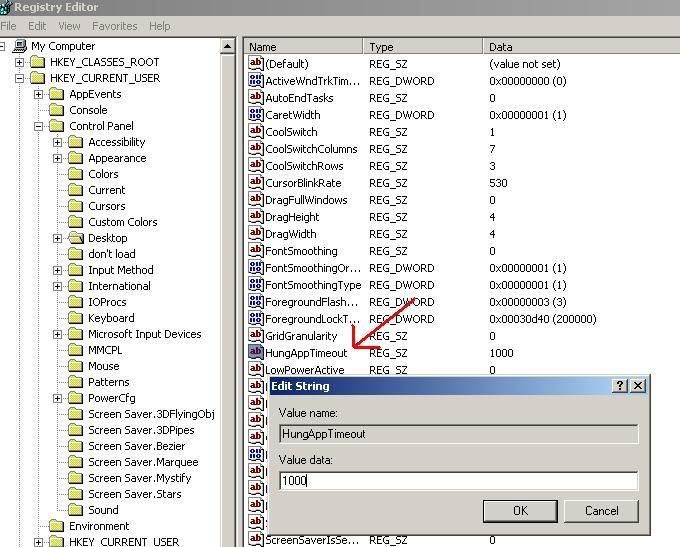Expand the PowerCfg key

(x=57, y=398)
